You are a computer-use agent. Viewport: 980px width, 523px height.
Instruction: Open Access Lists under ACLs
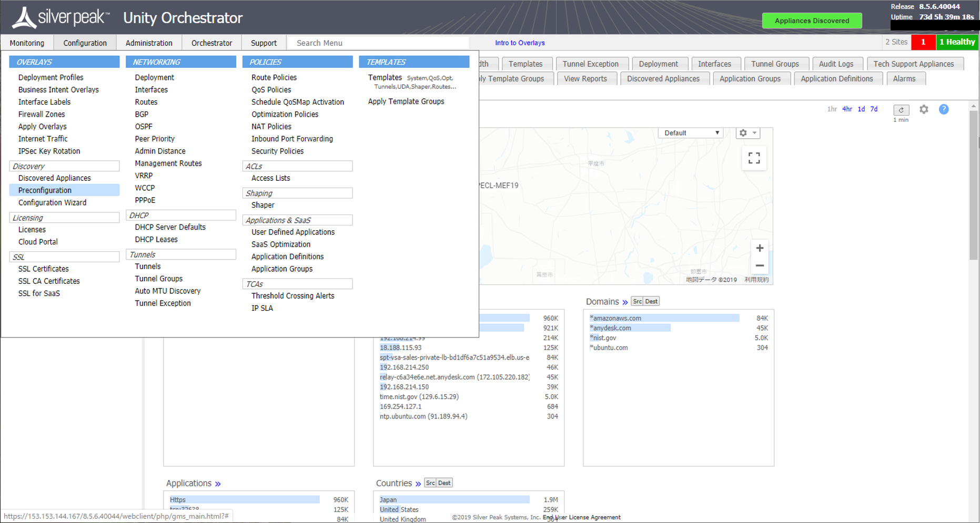271,178
